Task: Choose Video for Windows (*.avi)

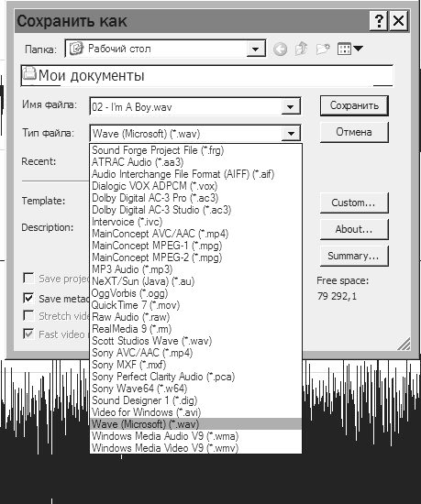Action: coord(195,412)
